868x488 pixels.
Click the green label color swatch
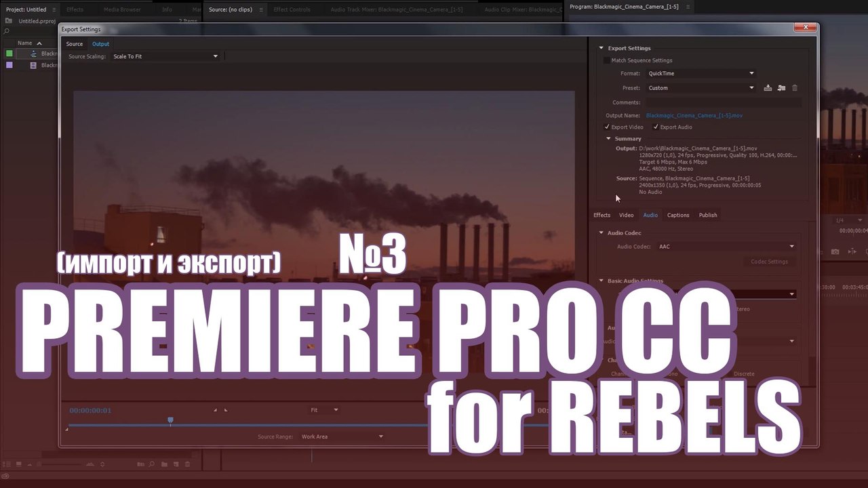[x=9, y=54]
